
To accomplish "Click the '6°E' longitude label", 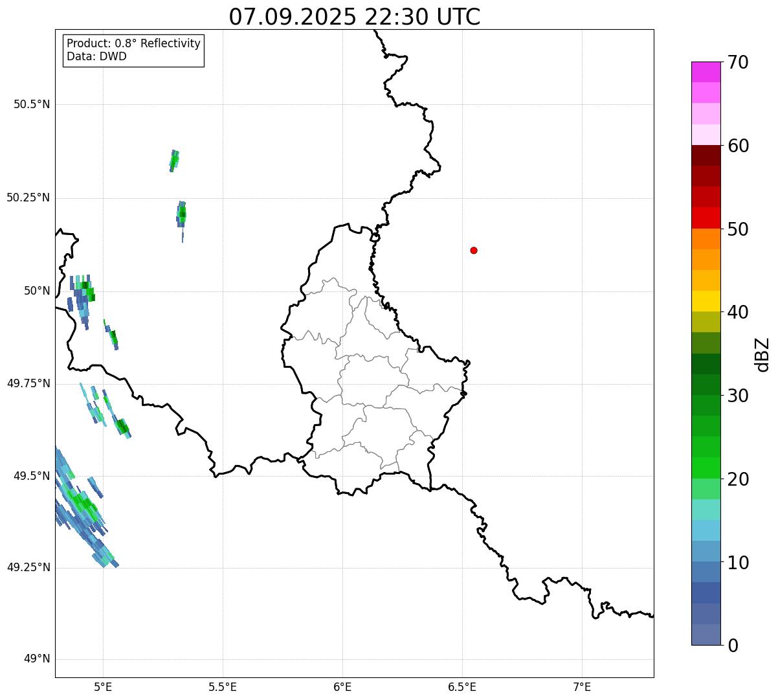I will (x=342, y=687).
